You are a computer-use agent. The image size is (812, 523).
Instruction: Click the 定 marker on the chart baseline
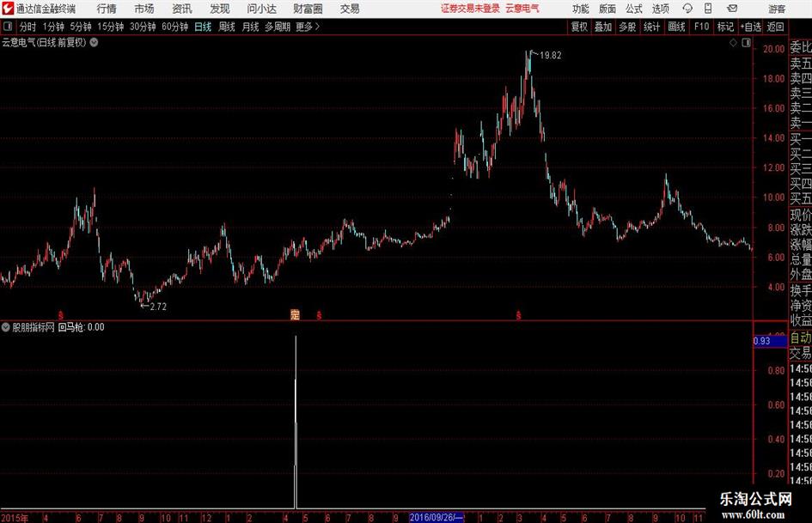click(x=296, y=314)
